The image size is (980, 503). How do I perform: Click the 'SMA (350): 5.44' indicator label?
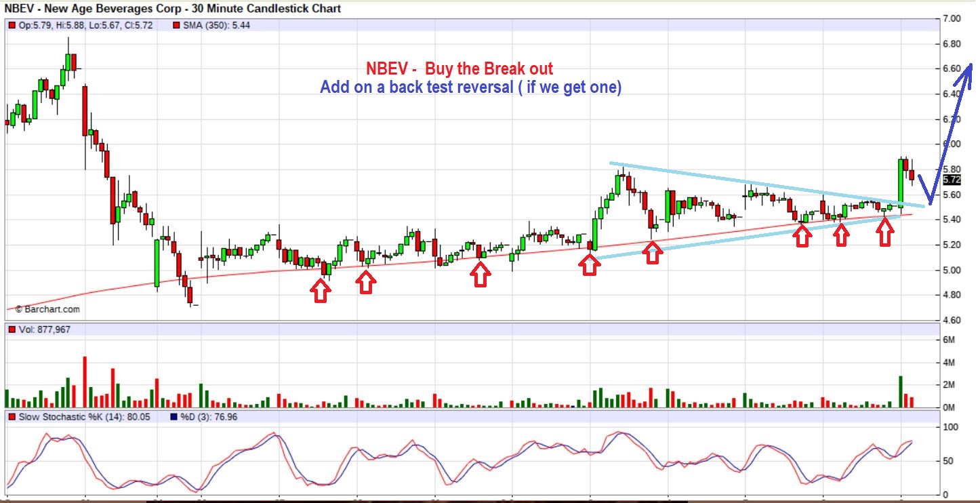(x=216, y=25)
